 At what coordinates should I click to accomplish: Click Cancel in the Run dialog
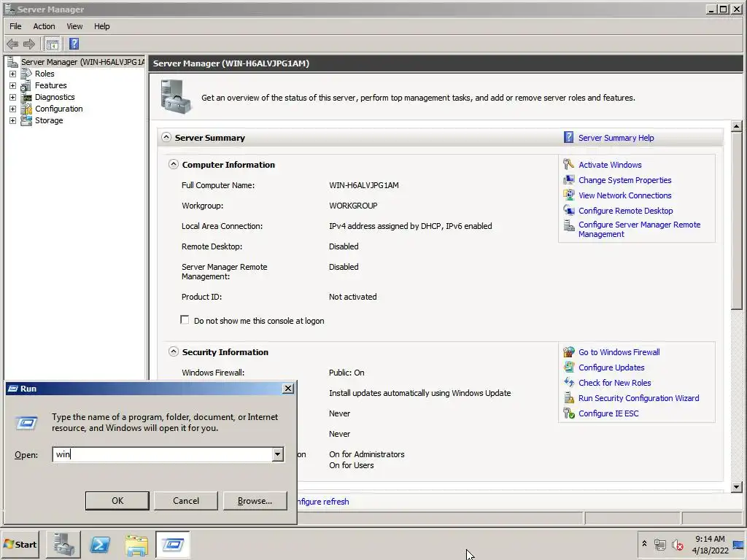pos(186,500)
